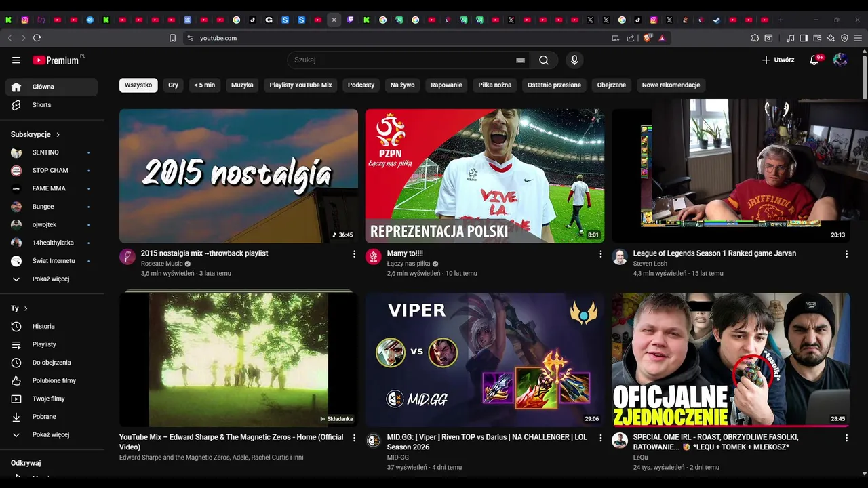
Task: Open the SENTINO subscription channel
Action: coord(52,152)
